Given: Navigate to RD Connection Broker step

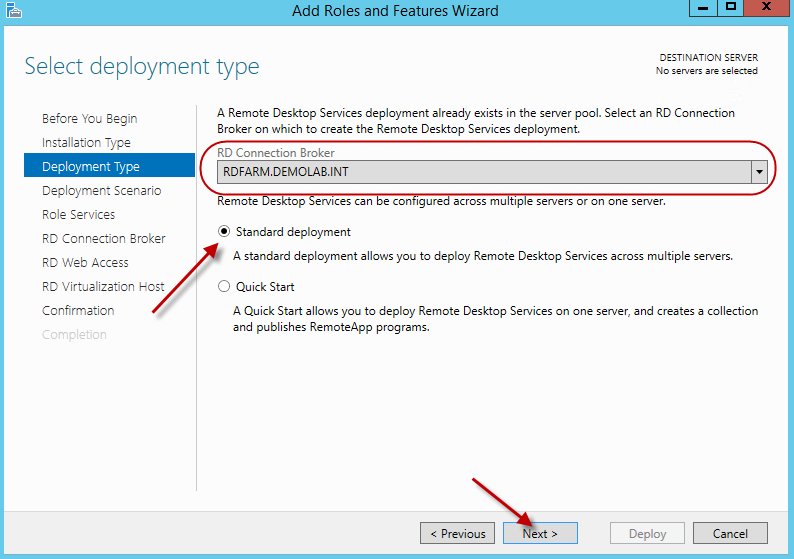Looking at the screenshot, I should point(104,239).
